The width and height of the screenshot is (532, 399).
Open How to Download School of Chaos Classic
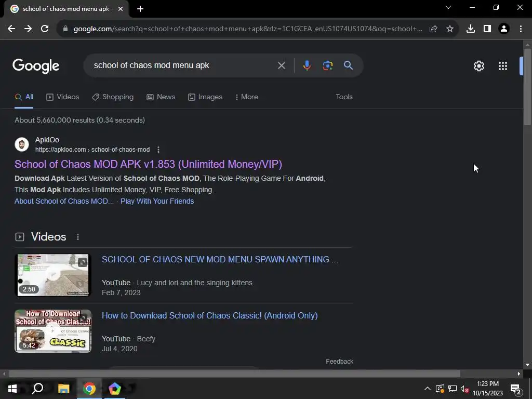click(x=210, y=315)
